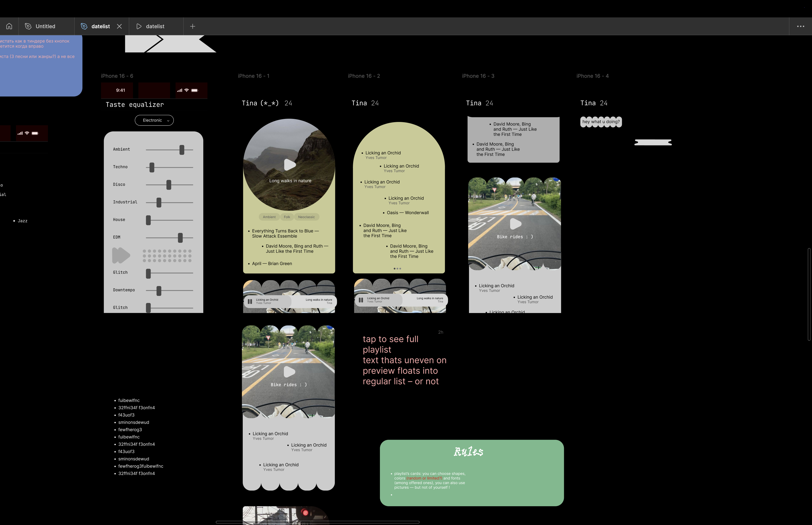Viewport: 812px width, 525px height.
Task: Click the Ambient slider handle
Action: click(182, 150)
